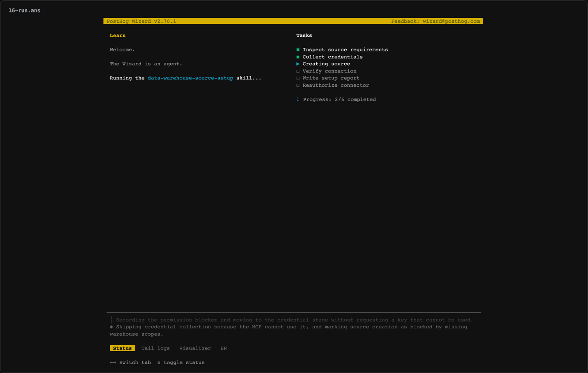Click the Verify connection task label
The height and width of the screenshot is (373, 588).
click(x=329, y=71)
